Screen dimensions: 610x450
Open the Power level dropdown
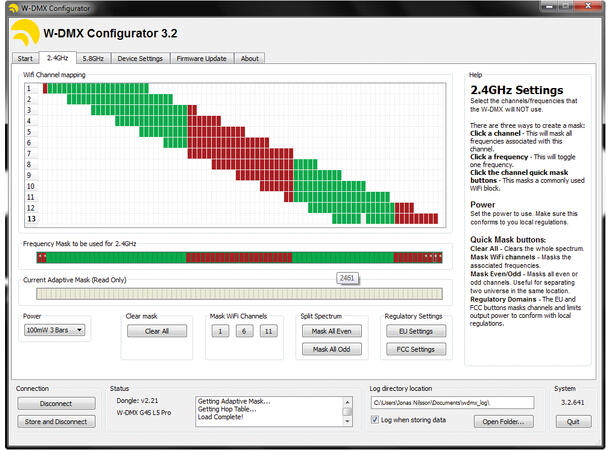tap(55, 330)
